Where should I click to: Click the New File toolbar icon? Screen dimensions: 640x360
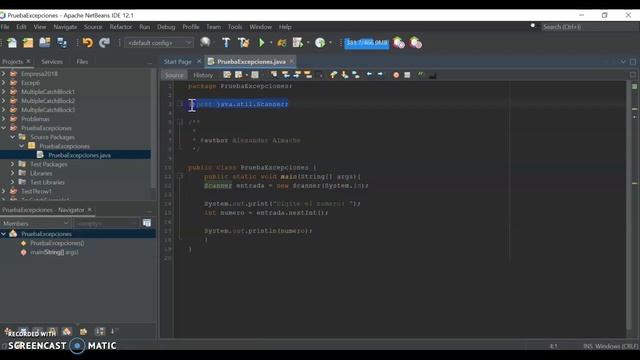click(x=12, y=42)
